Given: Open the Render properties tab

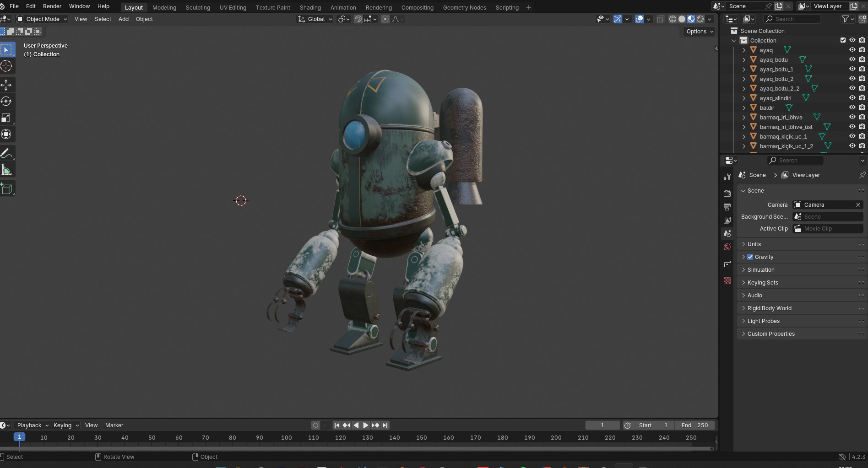Looking at the screenshot, I should coord(727,194).
